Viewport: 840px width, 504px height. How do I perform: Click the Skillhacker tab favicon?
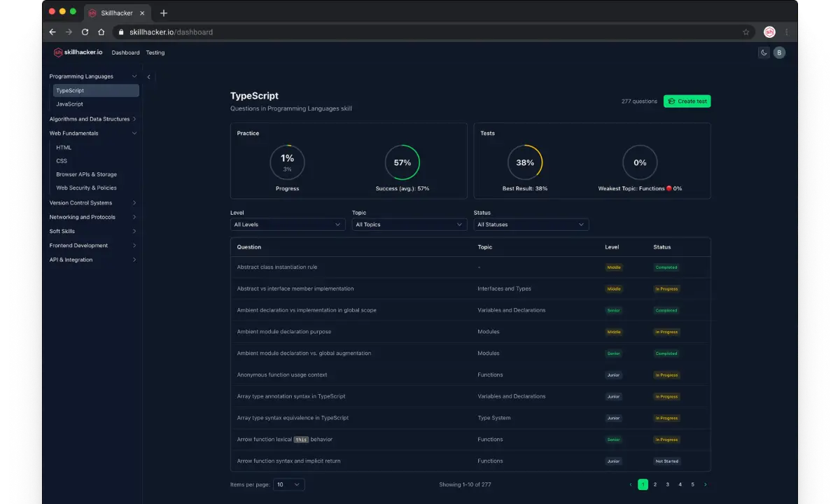[x=92, y=13]
